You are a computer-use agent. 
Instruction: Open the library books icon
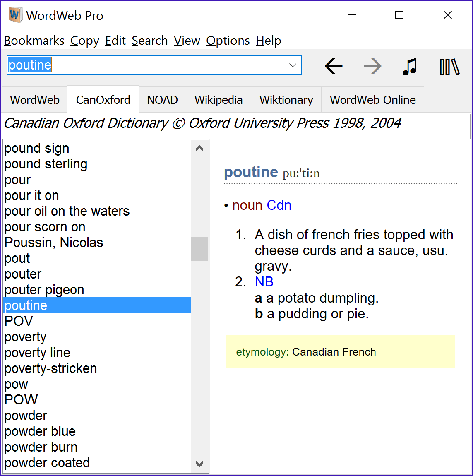(x=450, y=67)
